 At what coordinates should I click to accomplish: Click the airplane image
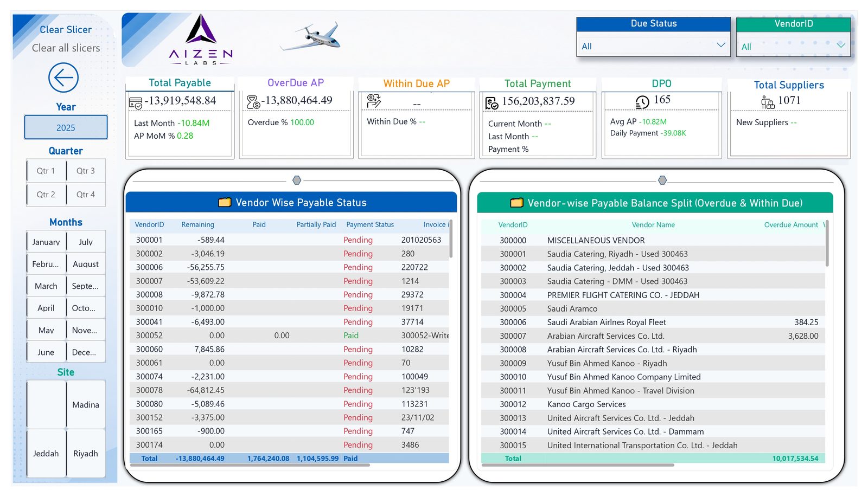click(x=311, y=36)
